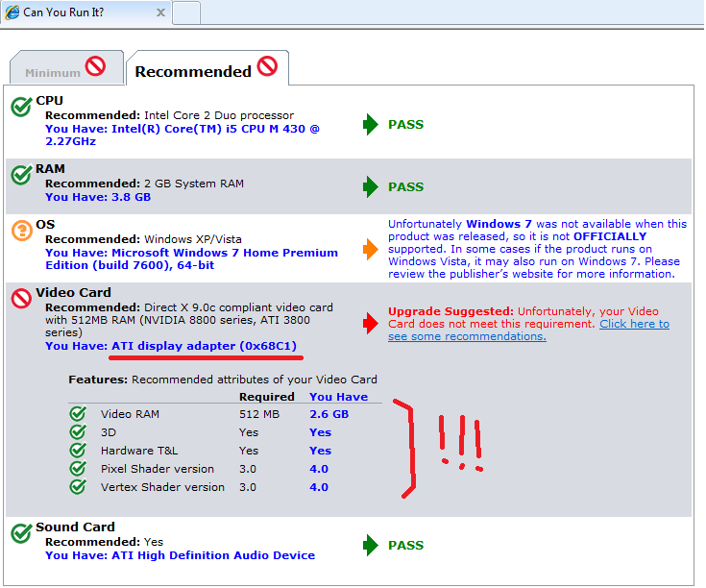Click the green checkmark beside RAM
This screenshot has height=588, width=706.
(x=21, y=175)
